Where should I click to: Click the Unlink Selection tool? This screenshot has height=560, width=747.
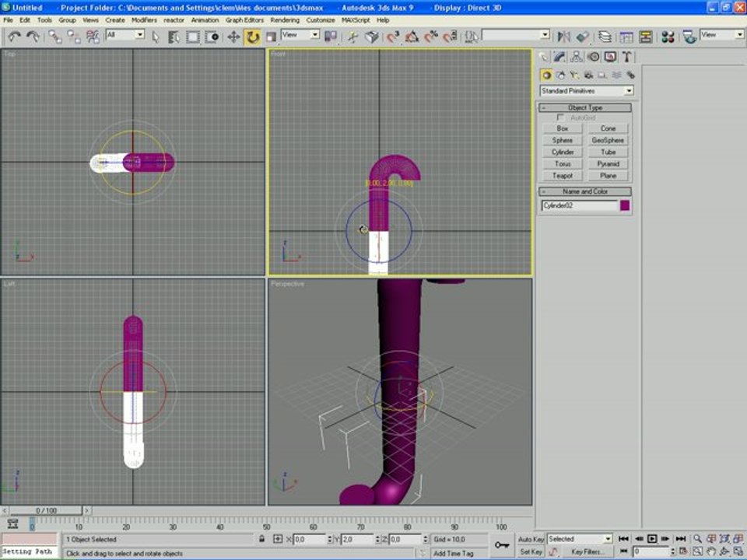pyautogui.click(x=73, y=37)
